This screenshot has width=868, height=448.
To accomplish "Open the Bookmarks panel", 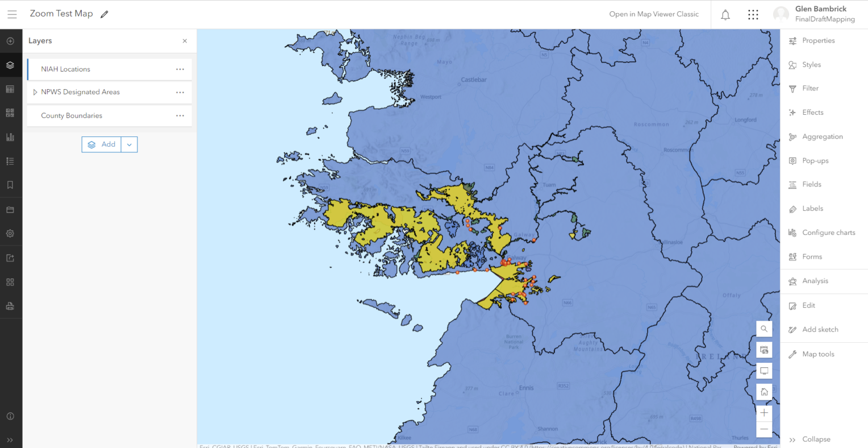I will [x=10, y=184].
